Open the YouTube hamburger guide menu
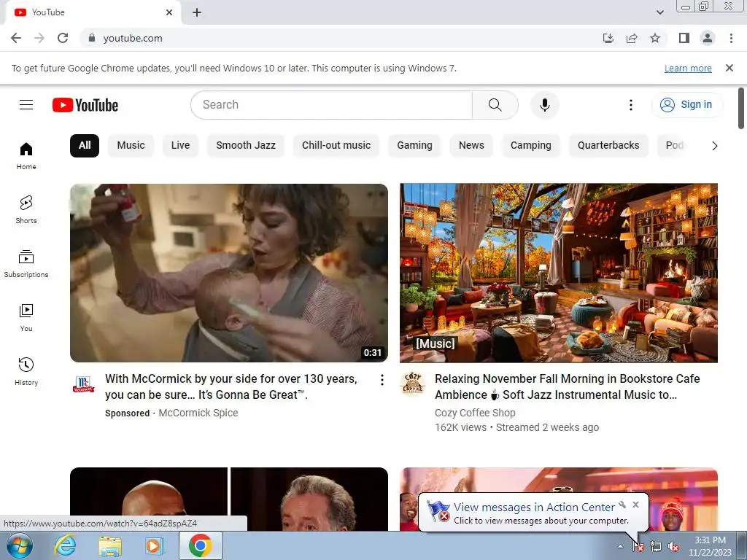The height and width of the screenshot is (560, 747). [26, 105]
